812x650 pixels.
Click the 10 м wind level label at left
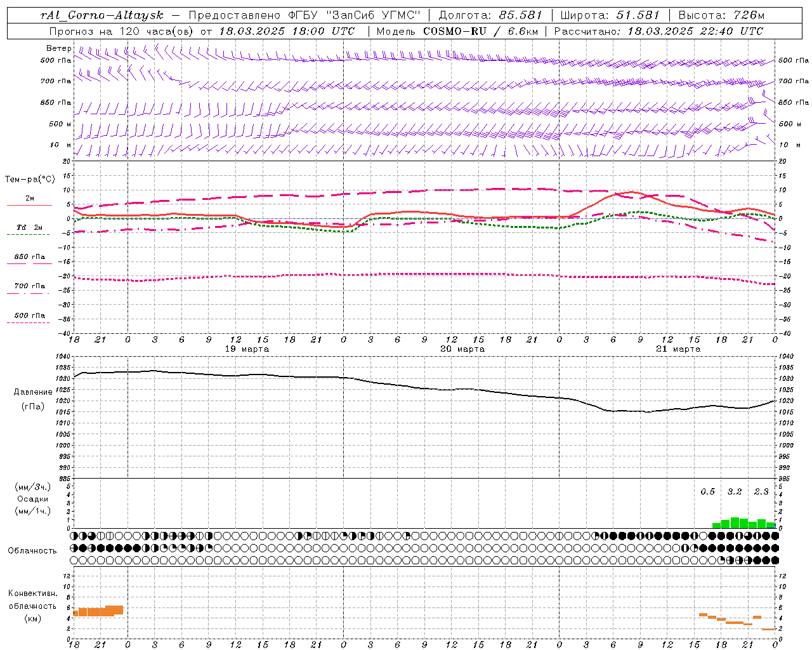pos(60,145)
